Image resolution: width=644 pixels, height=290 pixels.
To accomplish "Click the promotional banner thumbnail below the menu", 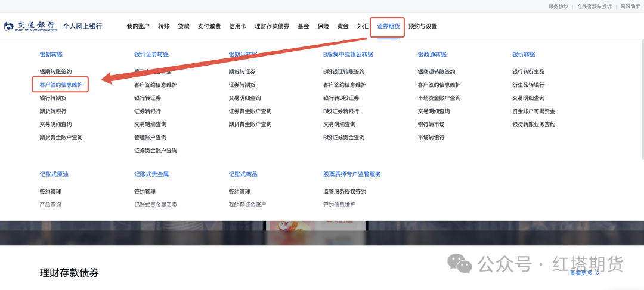I will (316, 233).
